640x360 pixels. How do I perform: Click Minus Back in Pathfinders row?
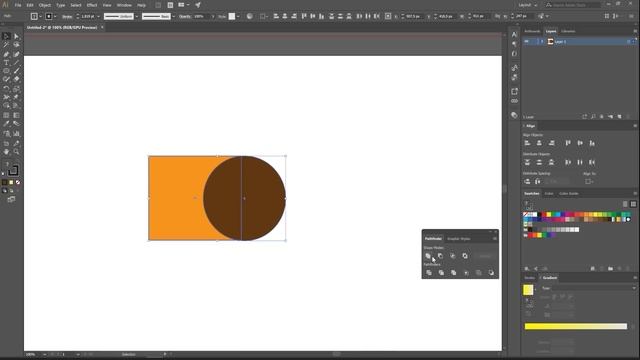pyautogui.click(x=491, y=273)
